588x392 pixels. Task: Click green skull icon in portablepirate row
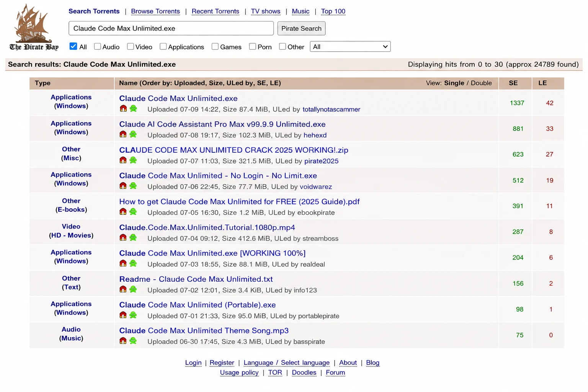133,315
